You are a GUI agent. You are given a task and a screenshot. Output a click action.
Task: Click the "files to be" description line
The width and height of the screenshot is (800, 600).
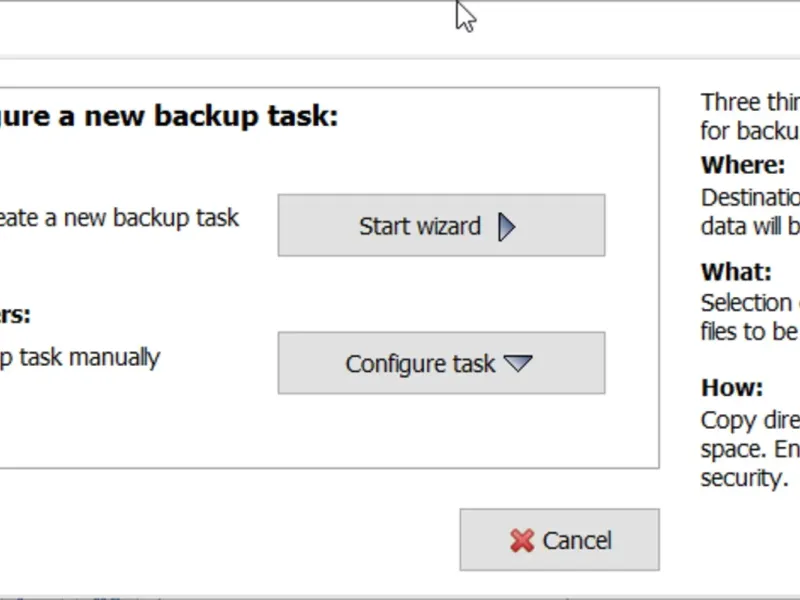coord(748,331)
